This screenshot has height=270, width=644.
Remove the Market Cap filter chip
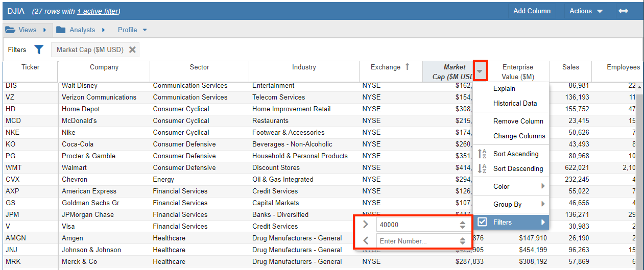[132, 50]
